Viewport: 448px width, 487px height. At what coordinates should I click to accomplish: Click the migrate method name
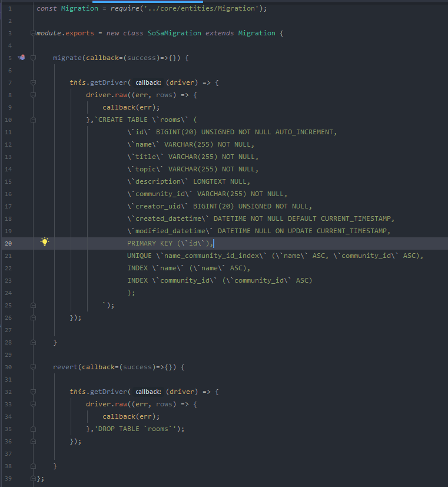click(67, 58)
